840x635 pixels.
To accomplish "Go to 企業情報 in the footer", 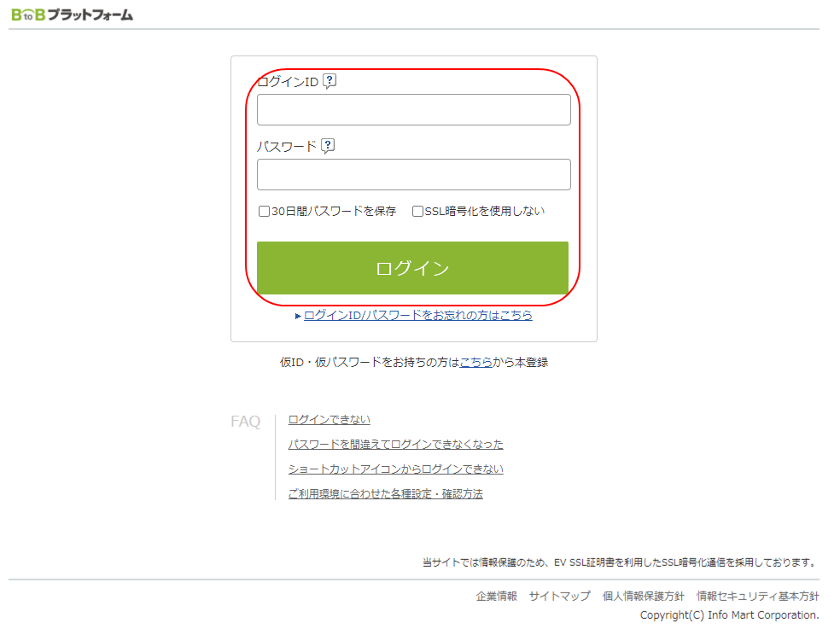I will (x=496, y=597).
